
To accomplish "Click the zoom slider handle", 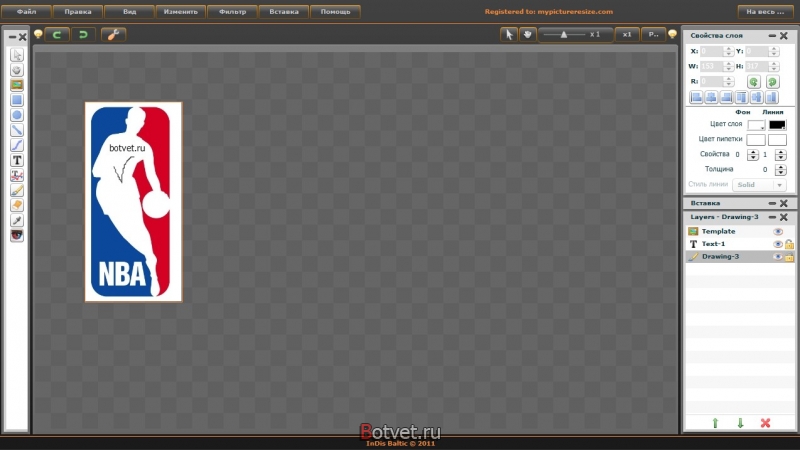I will [564, 34].
